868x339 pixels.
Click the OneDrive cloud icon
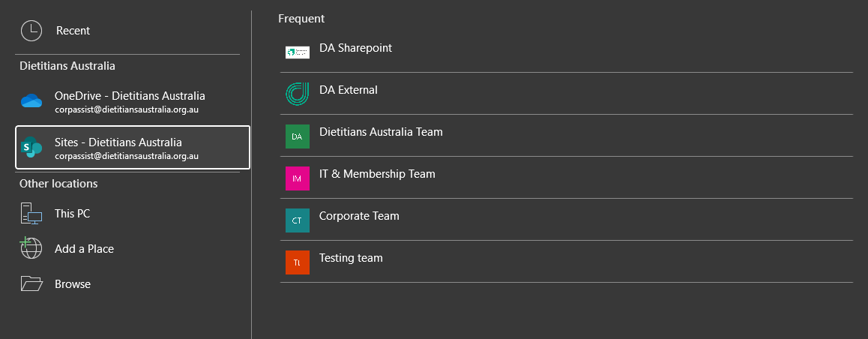tap(31, 102)
